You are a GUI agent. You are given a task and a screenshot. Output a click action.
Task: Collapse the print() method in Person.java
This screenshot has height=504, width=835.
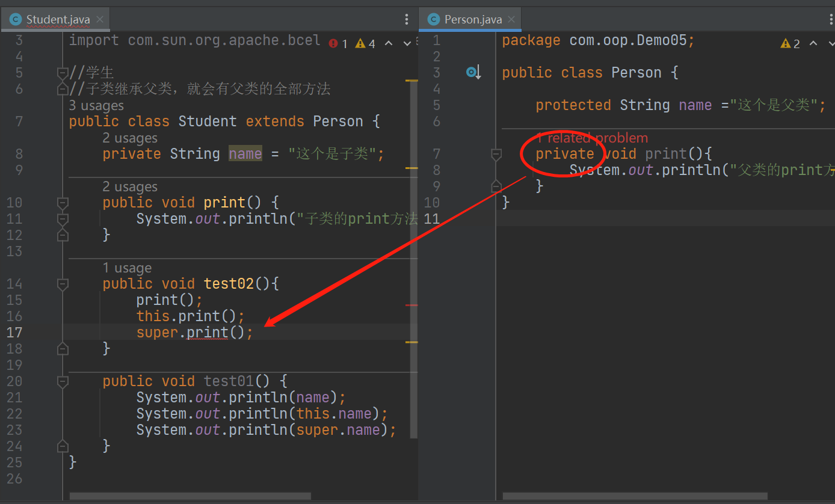click(496, 154)
